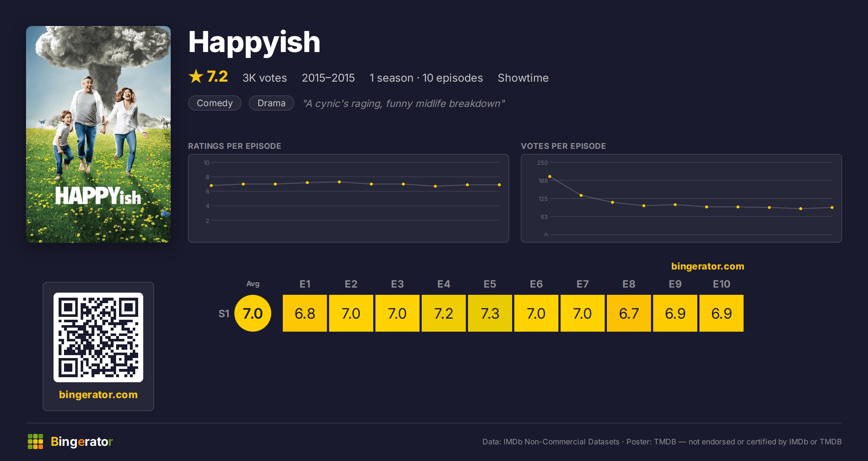Click the QR code image
868x461 pixels.
[98, 337]
